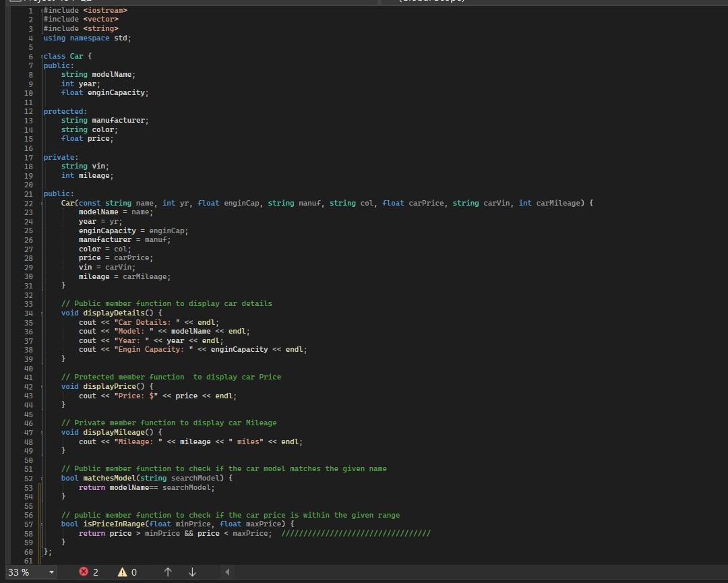
Task: Click 'string vin;' on line 18
Action: tap(85, 166)
